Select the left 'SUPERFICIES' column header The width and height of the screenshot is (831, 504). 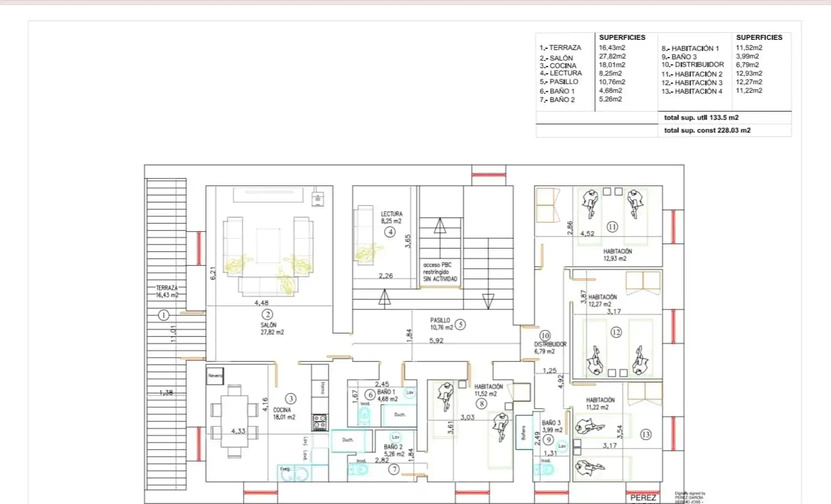(x=622, y=37)
